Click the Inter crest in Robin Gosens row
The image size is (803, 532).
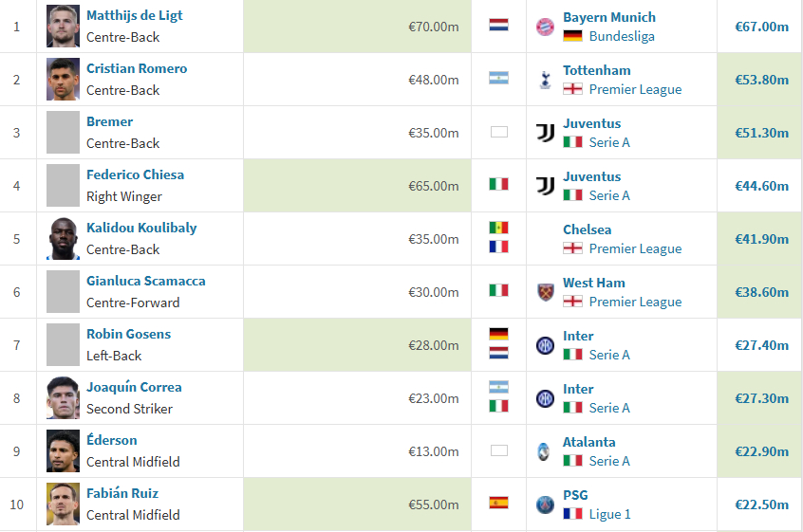pyautogui.click(x=545, y=345)
